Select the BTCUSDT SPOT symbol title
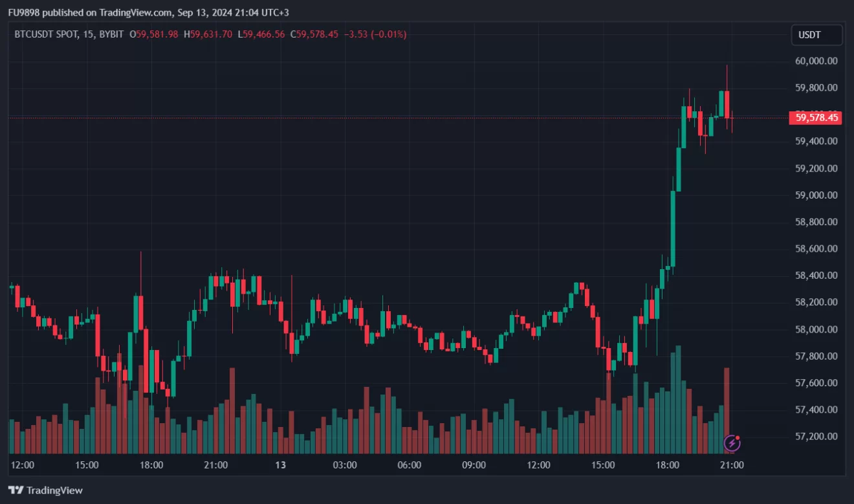 (45, 34)
